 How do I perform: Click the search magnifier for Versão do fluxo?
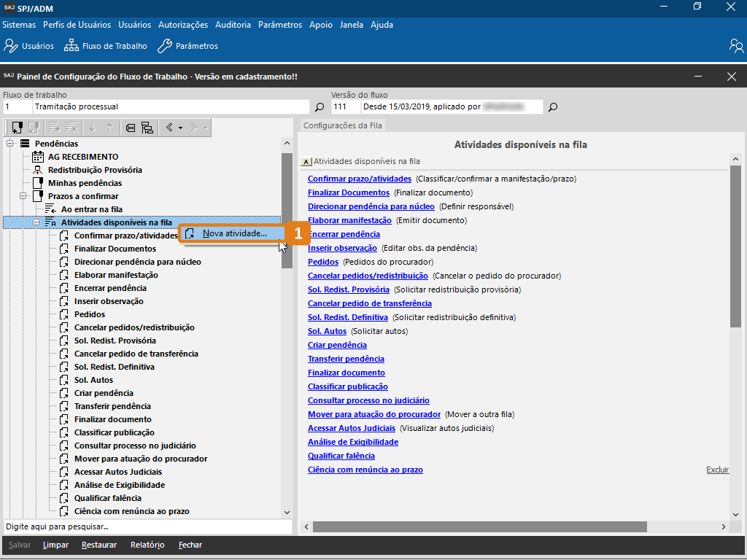553,106
